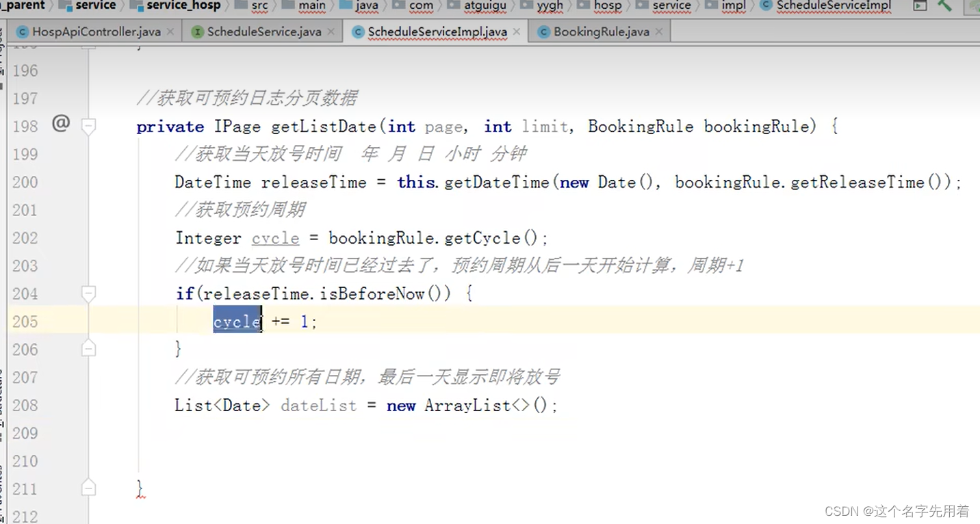980x524 pixels.
Task: Click 'getCycle' call on line 202
Action: click(482, 238)
